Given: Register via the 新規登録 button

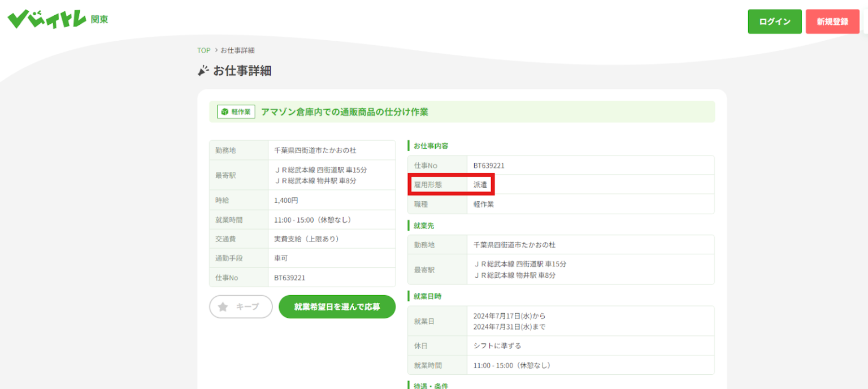Looking at the screenshot, I should point(832,21).
